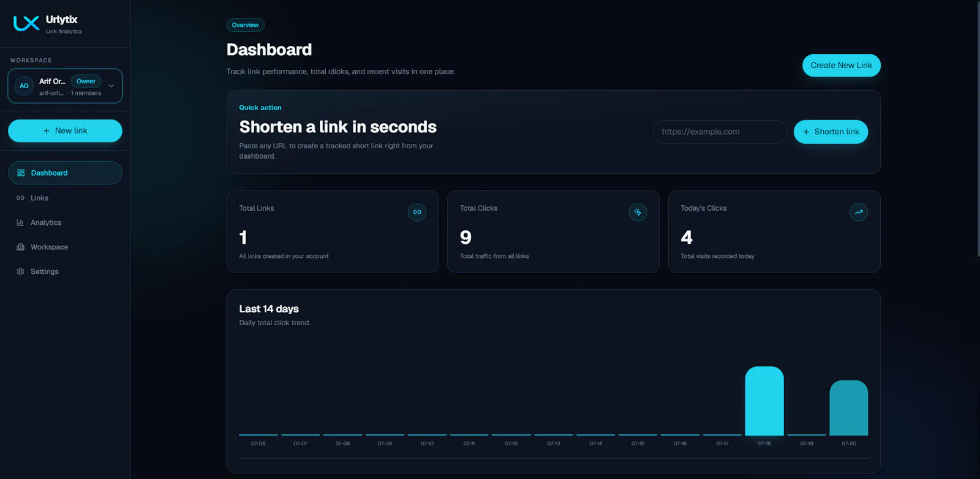Open the Dashboard menu item
The height and width of the screenshot is (479, 980).
[x=65, y=173]
